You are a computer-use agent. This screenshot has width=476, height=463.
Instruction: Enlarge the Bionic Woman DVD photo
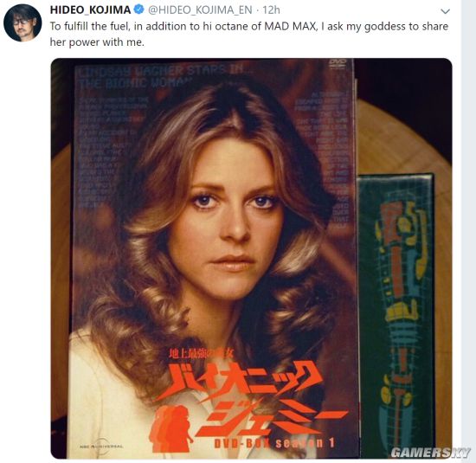[x=251, y=259]
